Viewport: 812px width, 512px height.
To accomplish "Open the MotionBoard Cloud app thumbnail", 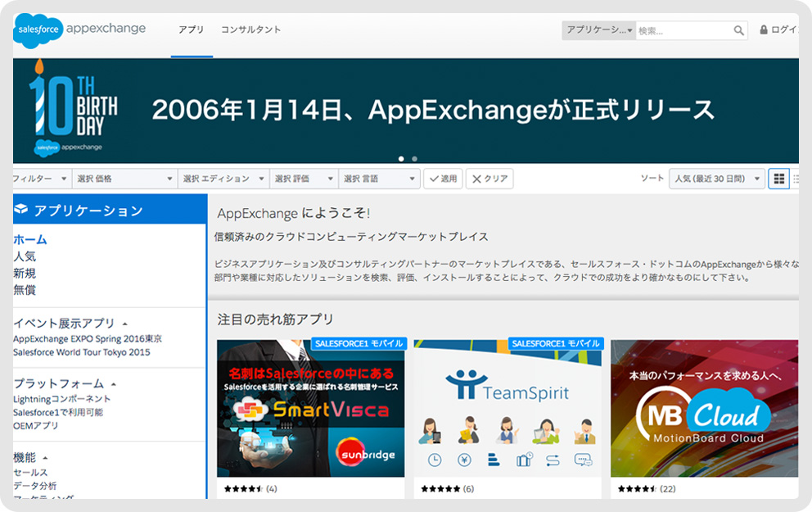I will [704, 408].
